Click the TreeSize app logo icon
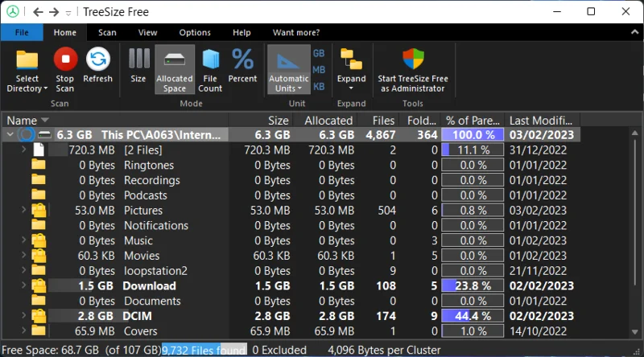 coord(13,11)
